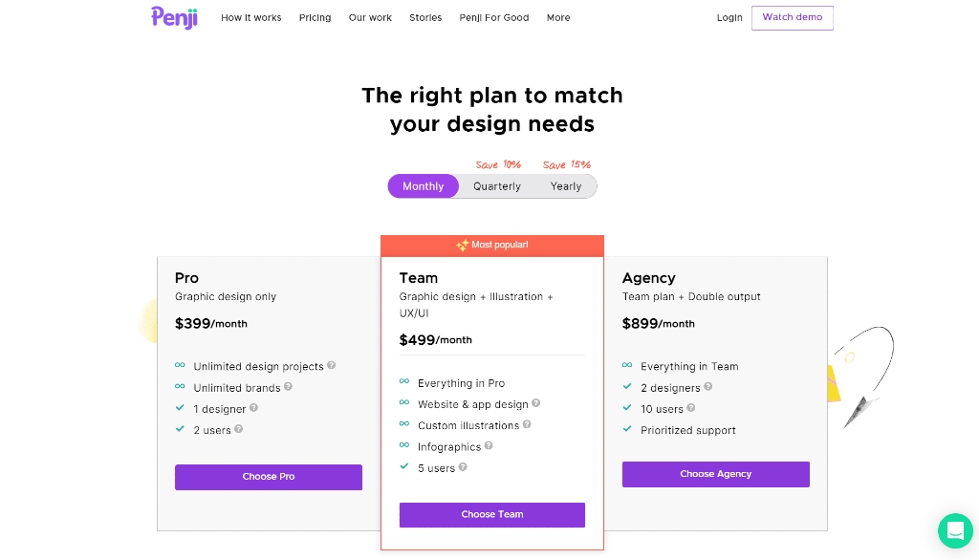This screenshot has height=560, width=979.
Task: Select the Choose Pro button
Action: 269,477
